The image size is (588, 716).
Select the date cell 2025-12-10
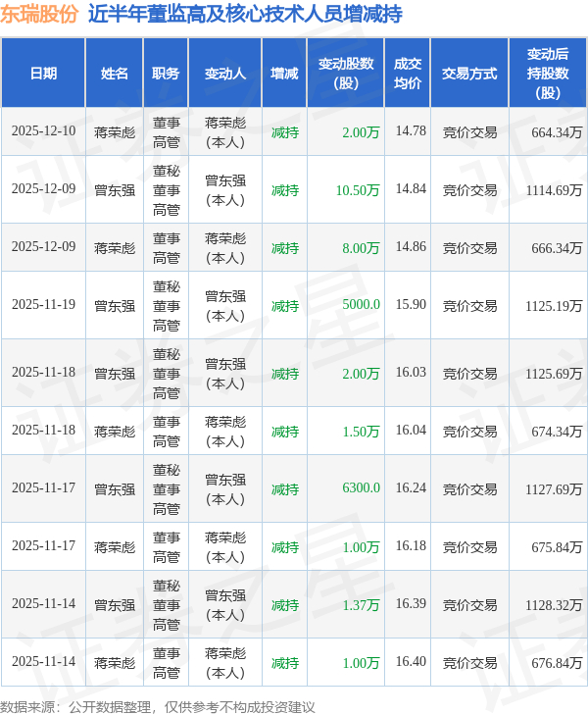(43, 131)
